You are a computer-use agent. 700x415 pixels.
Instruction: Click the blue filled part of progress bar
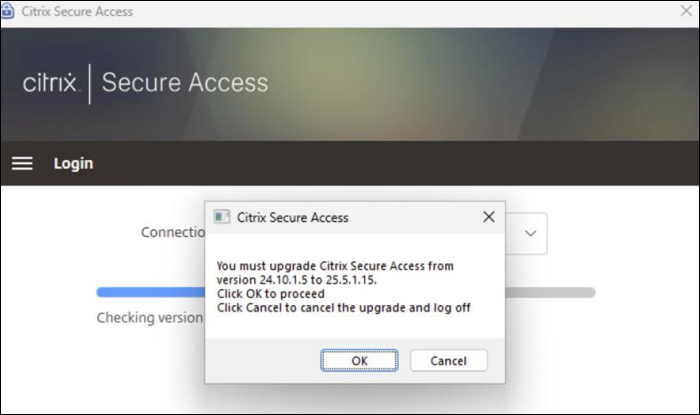point(150,292)
